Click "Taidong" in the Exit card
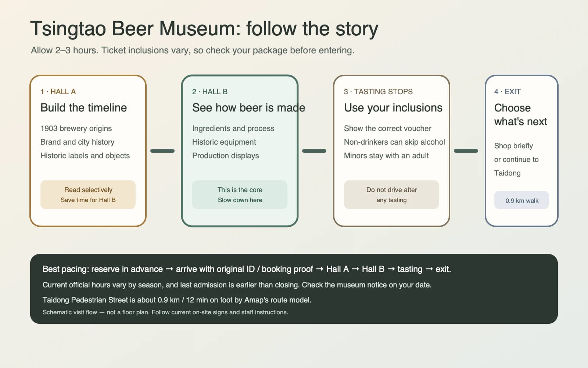This screenshot has width=588, height=368. (x=507, y=173)
